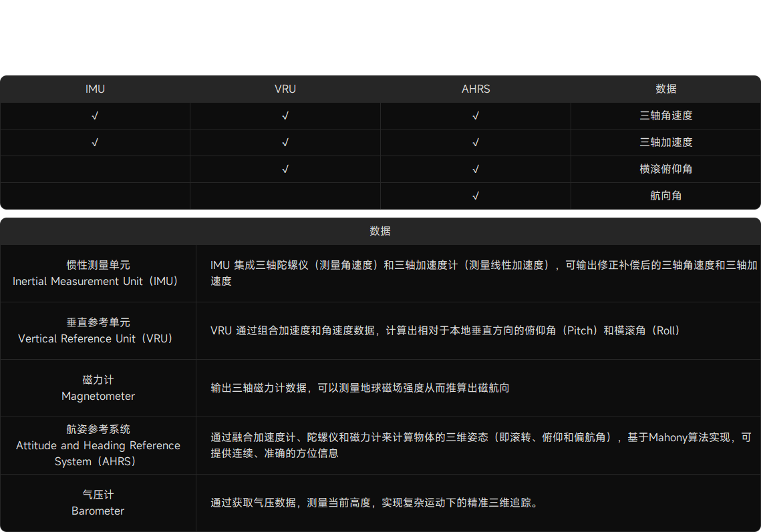Select the VRU checkmark in 三轴加速度 row
Image resolution: width=761 pixels, height=532 pixels.
[285, 142]
